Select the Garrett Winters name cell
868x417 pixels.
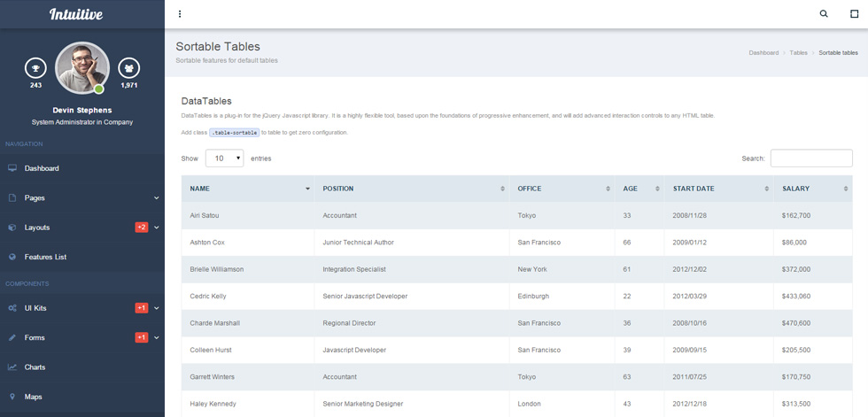[247, 377]
